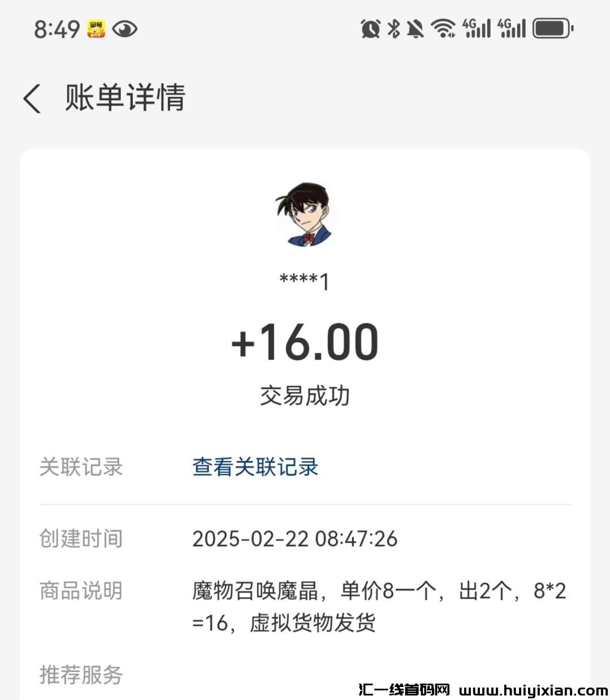Image resolution: width=610 pixels, height=700 pixels.
Task: Tap the 账单详情 page title
Action: click(125, 98)
